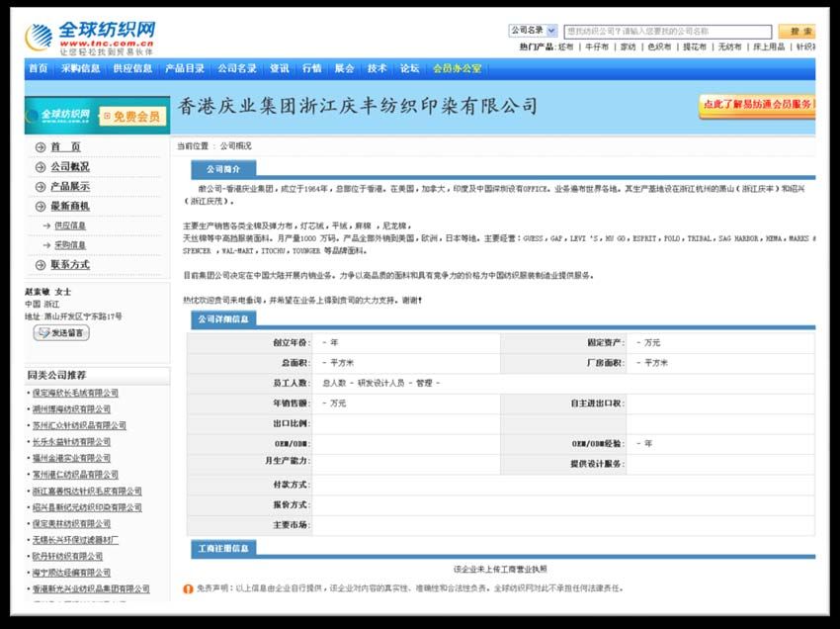Open the sidebar 最新商机 link
The image size is (840, 629).
click(70, 207)
